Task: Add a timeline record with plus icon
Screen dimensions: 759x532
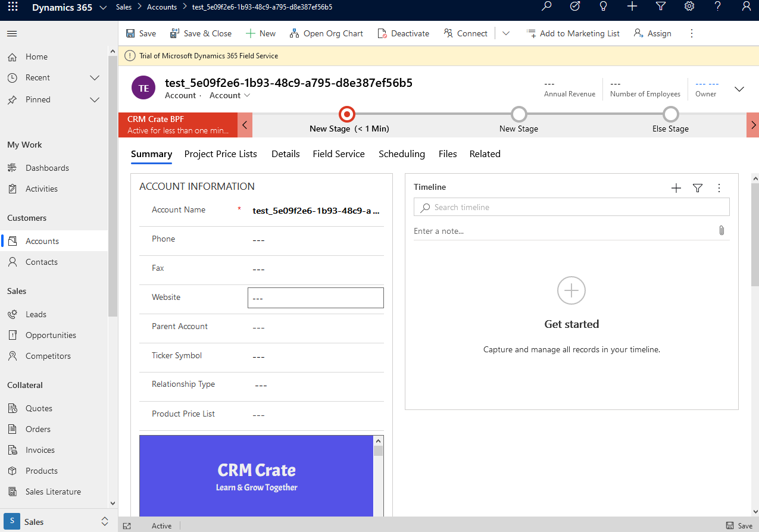Action: (x=676, y=188)
